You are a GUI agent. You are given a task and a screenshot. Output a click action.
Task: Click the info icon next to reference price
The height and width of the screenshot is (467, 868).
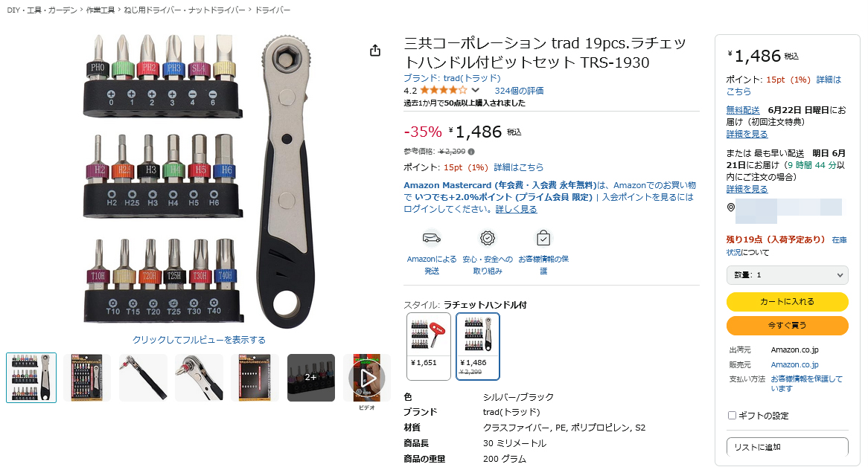(471, 152)
